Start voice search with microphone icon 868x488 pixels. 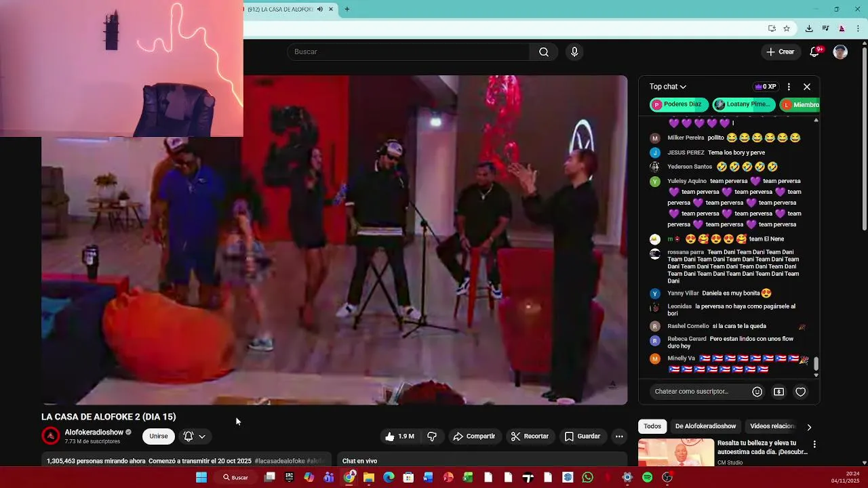click(574, 52)
